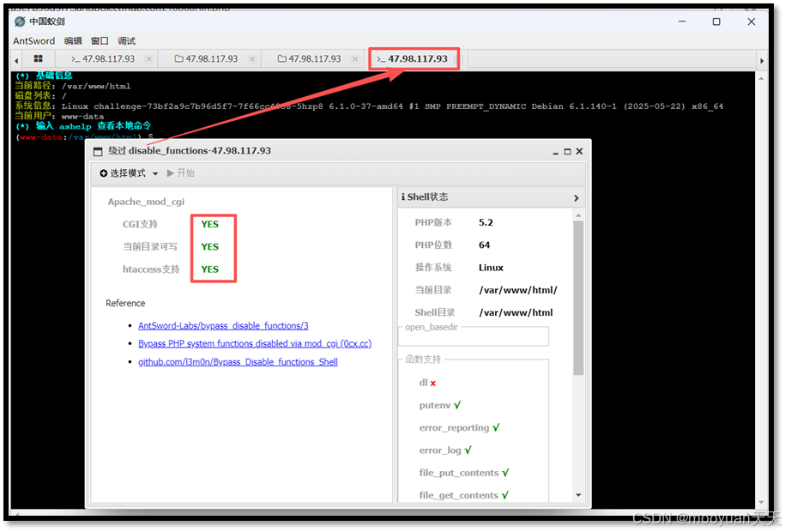Click the AntSword app logo icon
The width and height of the screenshot is (785, 532).
tap(20, 21)
